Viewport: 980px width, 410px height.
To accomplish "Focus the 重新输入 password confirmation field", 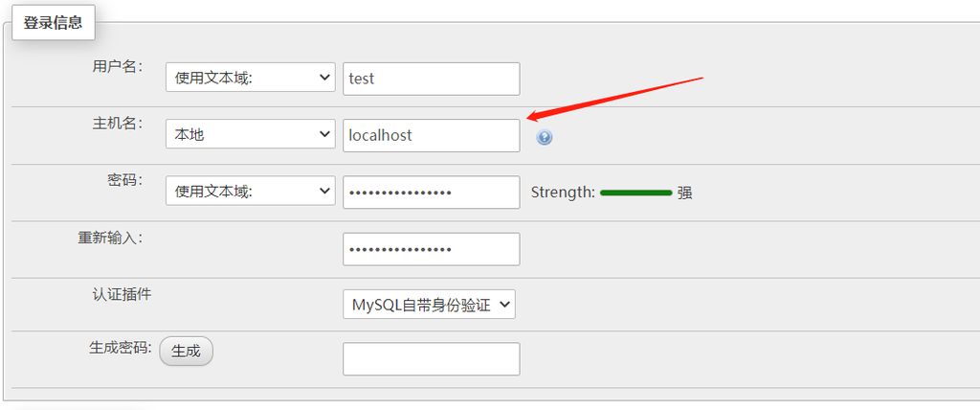I will point(431,249).
